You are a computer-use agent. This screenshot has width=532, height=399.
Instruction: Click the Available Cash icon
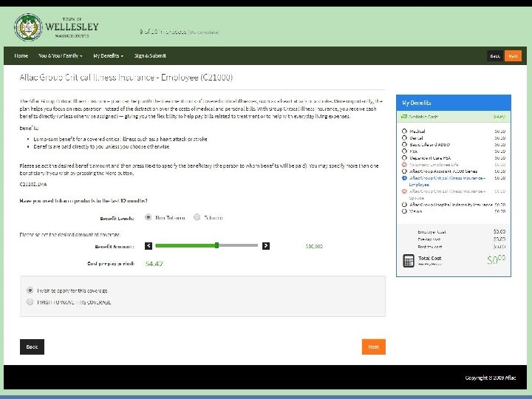click(404, 117)
